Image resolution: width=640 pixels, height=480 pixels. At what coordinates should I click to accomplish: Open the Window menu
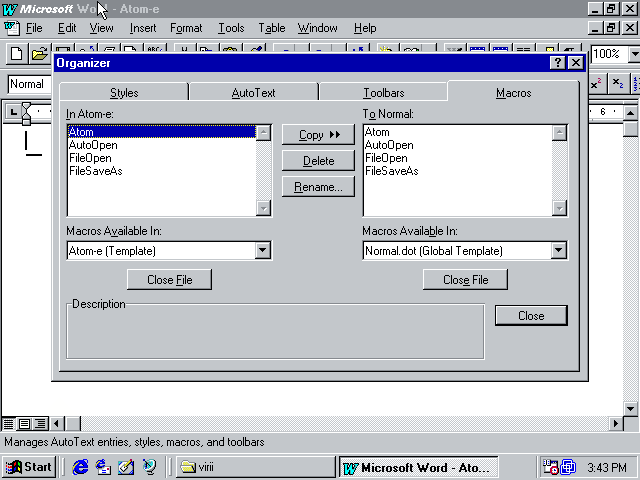click(x=318, y=28)
